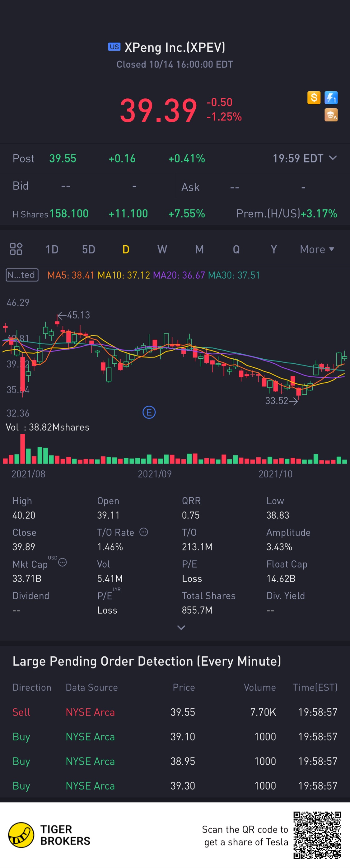Open the More timeframe dropdown

point(317,249)
